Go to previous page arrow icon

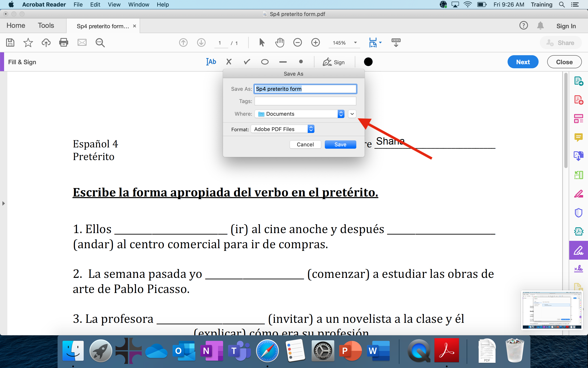coord(183,43)
